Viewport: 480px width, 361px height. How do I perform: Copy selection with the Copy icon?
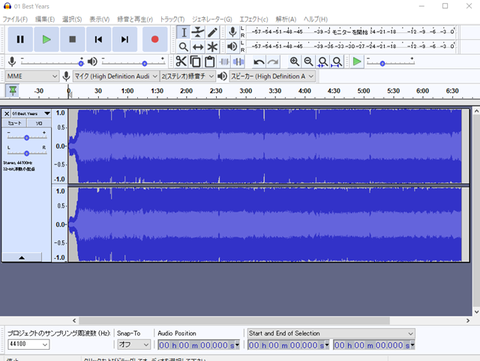(195, 62)
